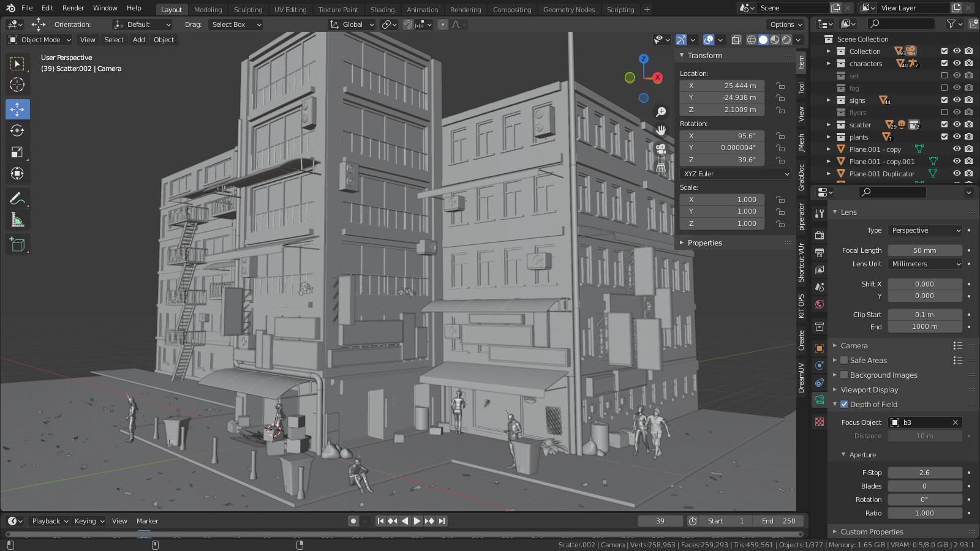Screen dimensions: 980x551
Task: Hide the signs collection with eye icon
Action: 957,100
